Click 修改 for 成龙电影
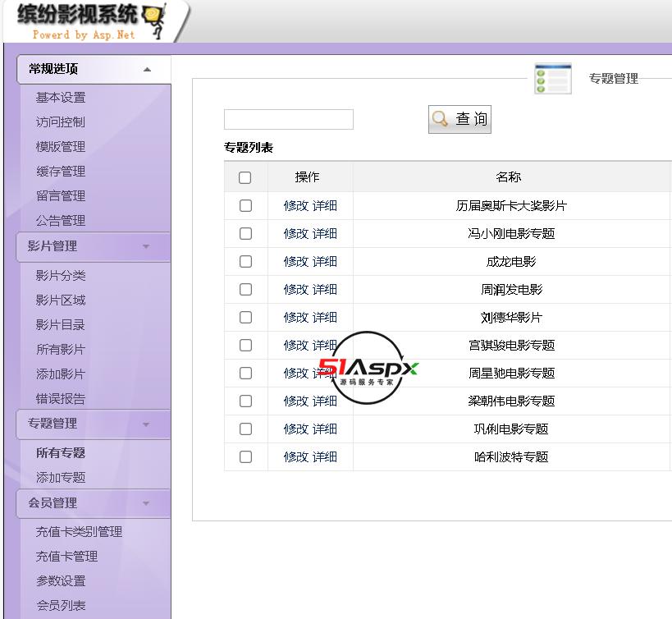Viewport: 672px width, 619px height. pyautogui.click(x=296, y=262)
